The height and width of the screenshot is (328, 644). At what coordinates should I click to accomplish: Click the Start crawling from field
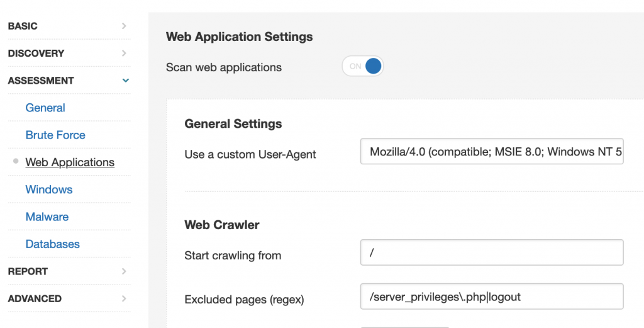pyautogui.click(x=491, y=252)
